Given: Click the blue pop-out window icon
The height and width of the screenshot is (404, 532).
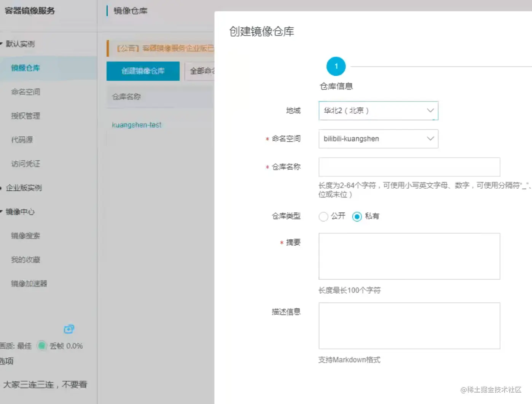Looking at the screenshot, I should (69, 329).
